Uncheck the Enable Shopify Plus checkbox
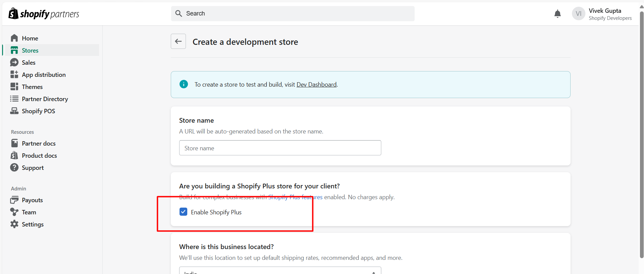Image resolution: width=644 pixels, height=274 pixels. [183, 212]
